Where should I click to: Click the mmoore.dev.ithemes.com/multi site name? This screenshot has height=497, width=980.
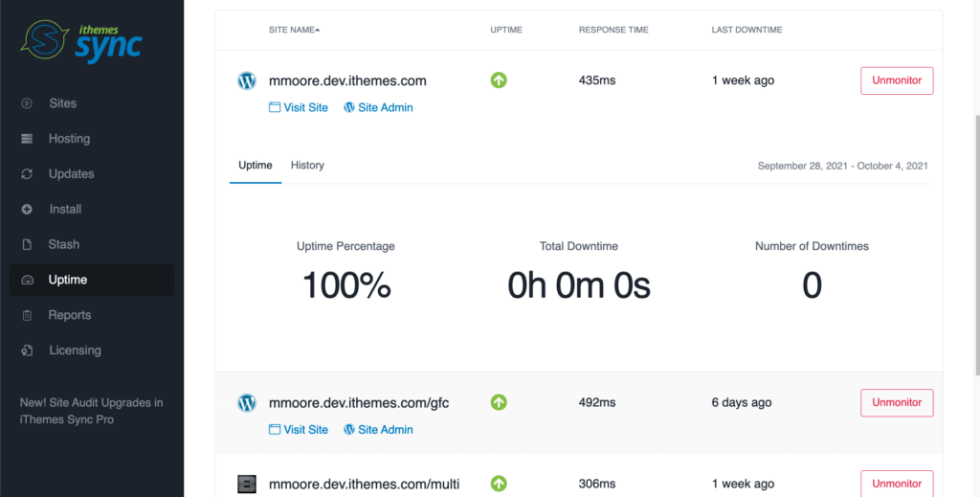(x=365, y=484)
